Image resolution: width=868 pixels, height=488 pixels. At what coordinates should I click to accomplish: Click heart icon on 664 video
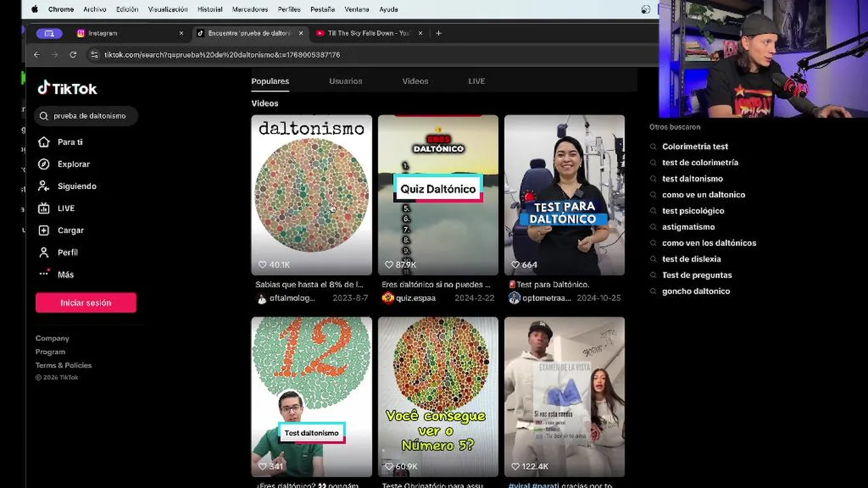pos(515,265)
